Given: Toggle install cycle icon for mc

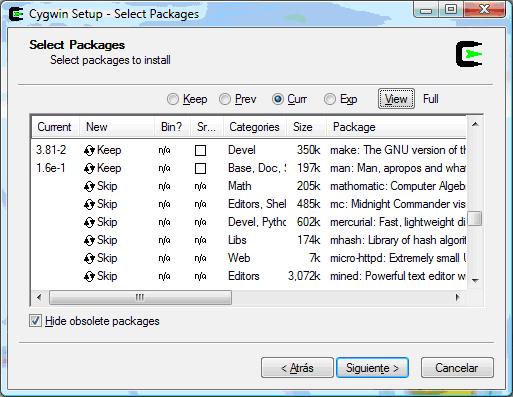Looking at the screenshot, I should (x=89, y=204).
